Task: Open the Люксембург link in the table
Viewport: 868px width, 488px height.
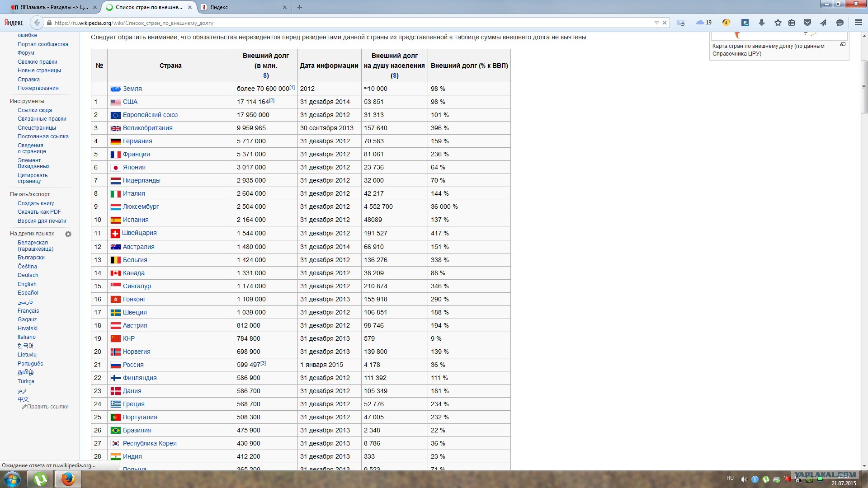Action: (x=141, y=207)
